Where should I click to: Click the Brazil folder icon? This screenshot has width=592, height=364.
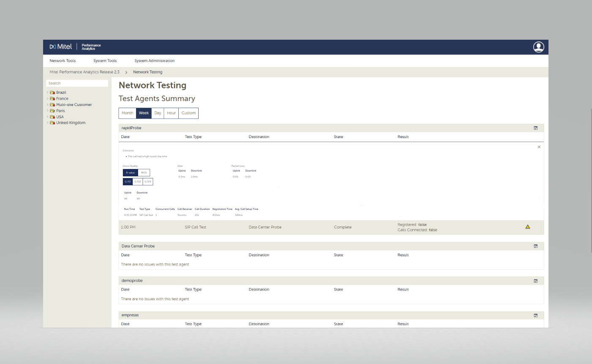52,92
